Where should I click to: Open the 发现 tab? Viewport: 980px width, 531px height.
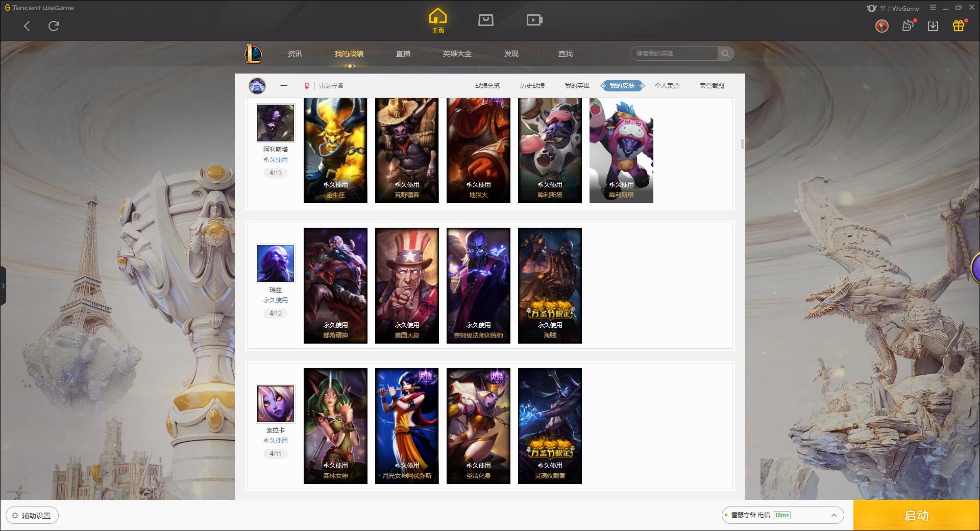tap(511, 54)
